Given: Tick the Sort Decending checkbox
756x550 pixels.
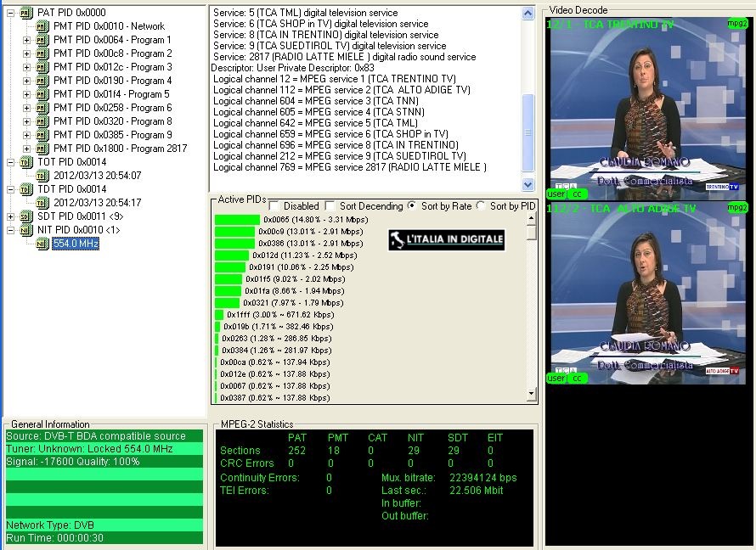Looking at the screenshot, I should 330,205.
